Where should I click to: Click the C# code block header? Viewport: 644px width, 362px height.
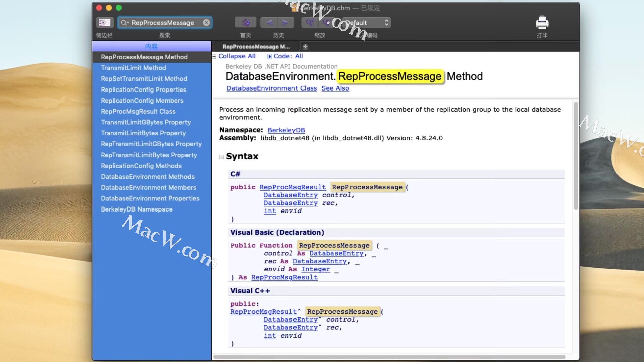[x=396, y=174]
